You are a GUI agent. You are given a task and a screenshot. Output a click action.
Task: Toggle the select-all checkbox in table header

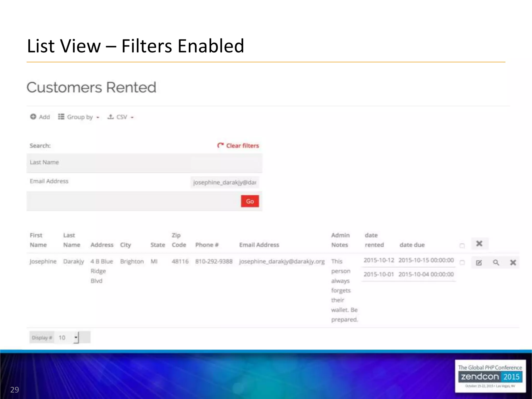tap(462, 246)
